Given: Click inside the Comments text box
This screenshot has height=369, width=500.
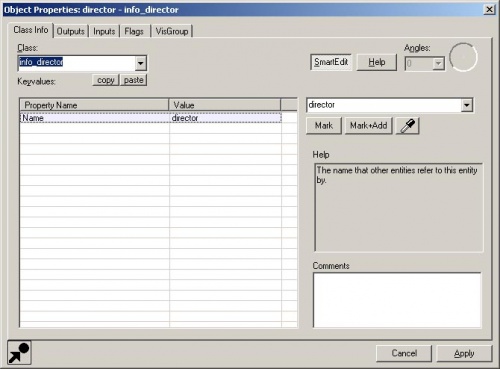Looking at the screenshot, I should click(397, 300).
